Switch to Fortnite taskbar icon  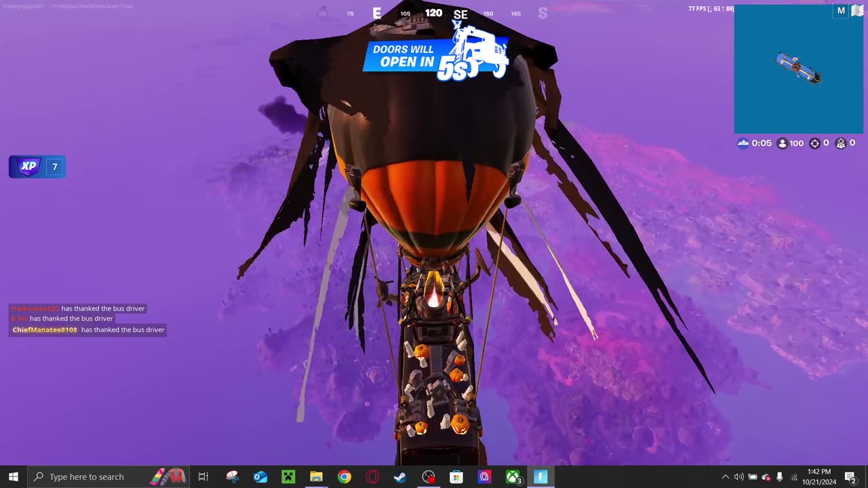540,476
